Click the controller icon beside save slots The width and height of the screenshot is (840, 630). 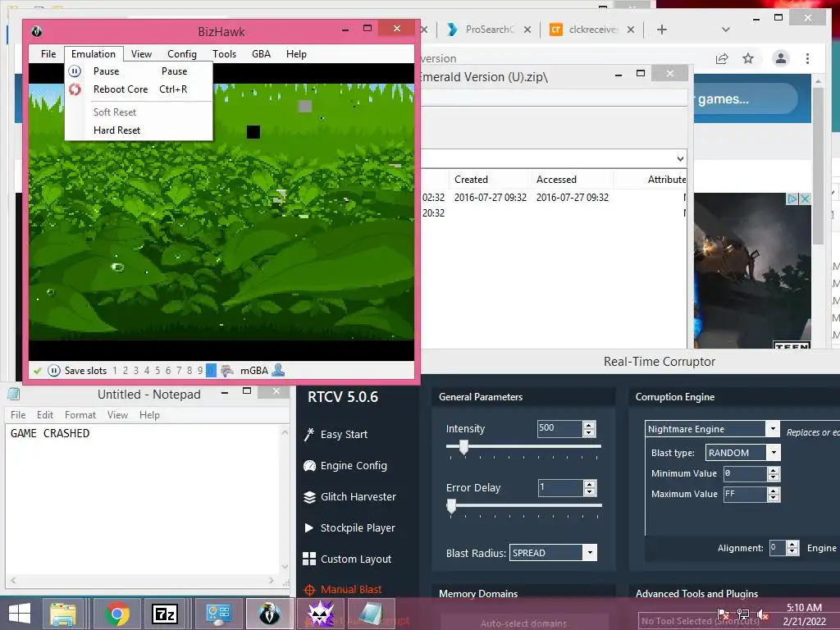point(227,370)
